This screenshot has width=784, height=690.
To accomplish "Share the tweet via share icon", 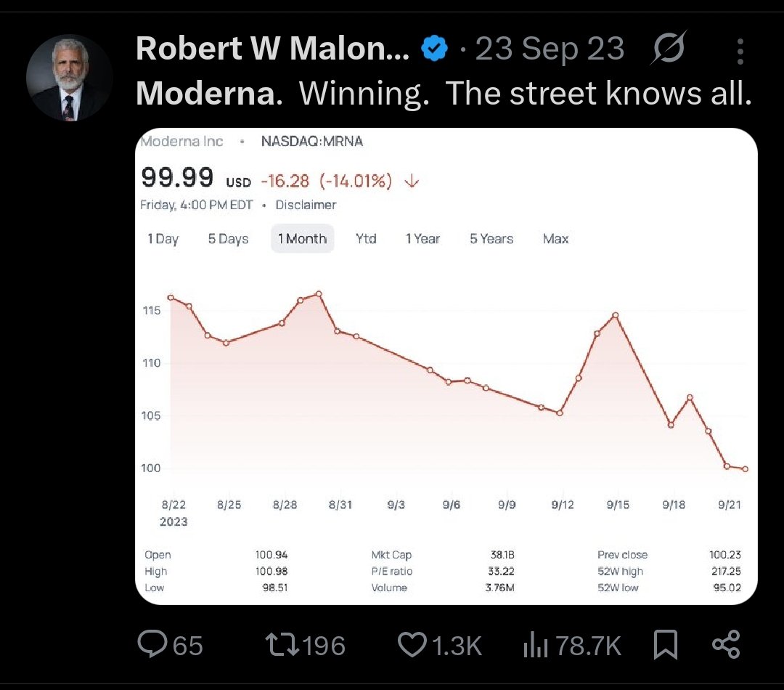I will [725, 644].
